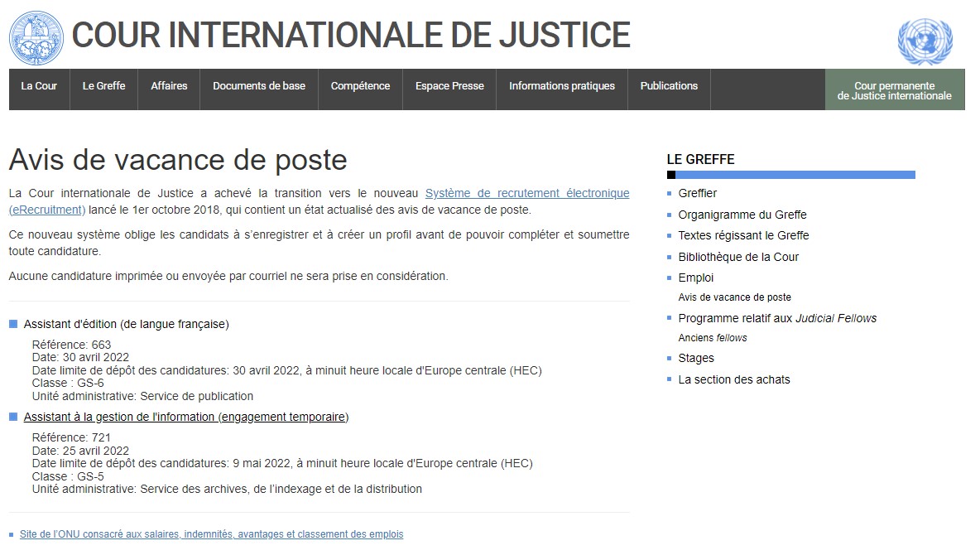Click Date: 25 avril 2022 text
980x560 pixels.
click(x=80, y=451)
